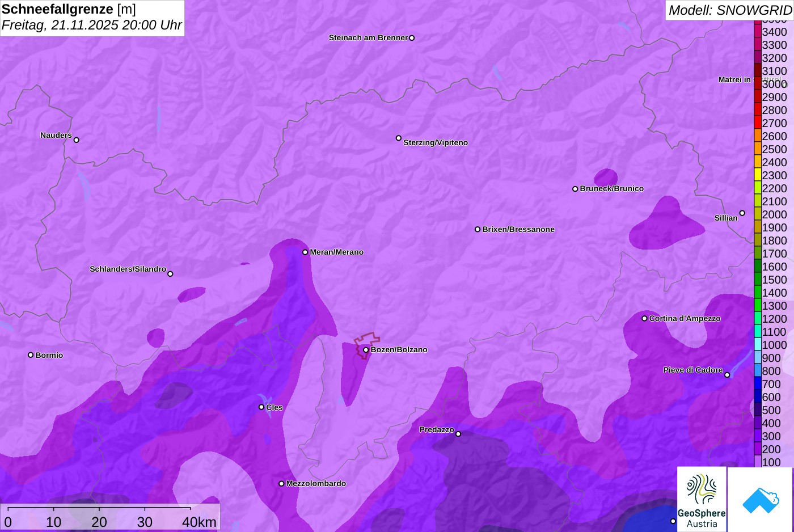Click the Bozen/Bolzano text label
The image size is (794, 532).
[399, 350]
